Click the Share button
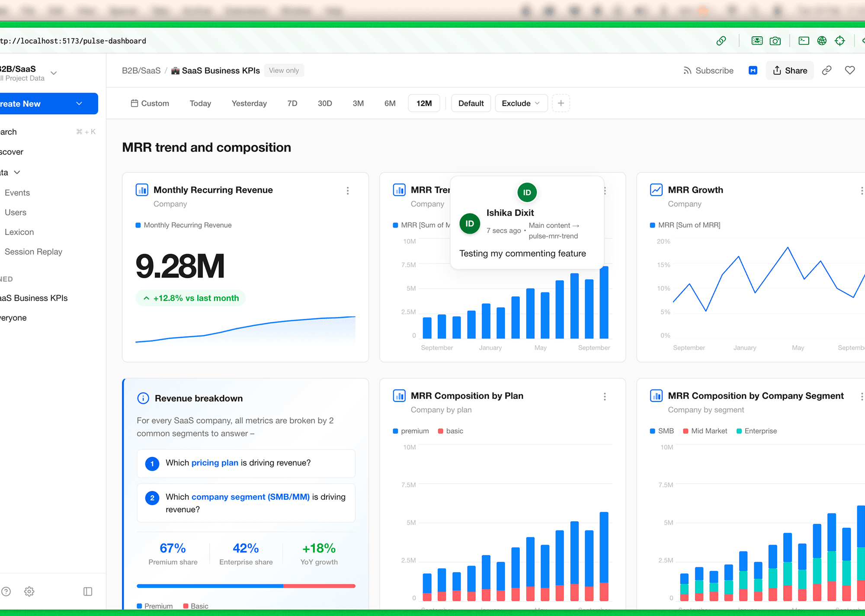 790,71
